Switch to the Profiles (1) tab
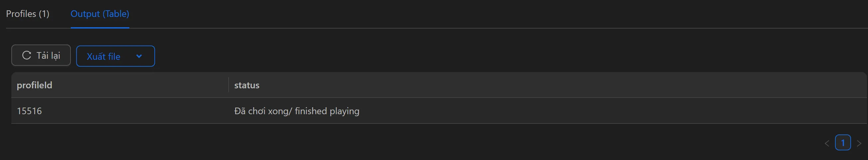 pyautogui.click(x=28, y=14)
